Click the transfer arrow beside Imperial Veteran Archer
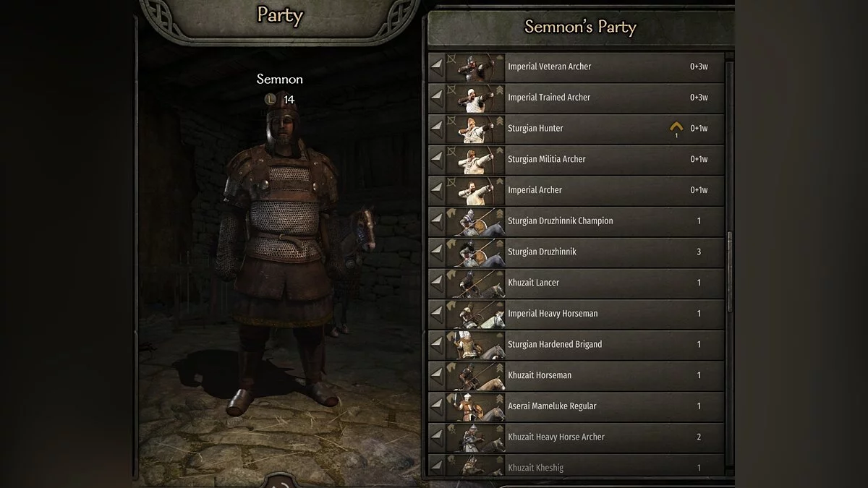The image size is (868, 488). (x=436, y=67)
